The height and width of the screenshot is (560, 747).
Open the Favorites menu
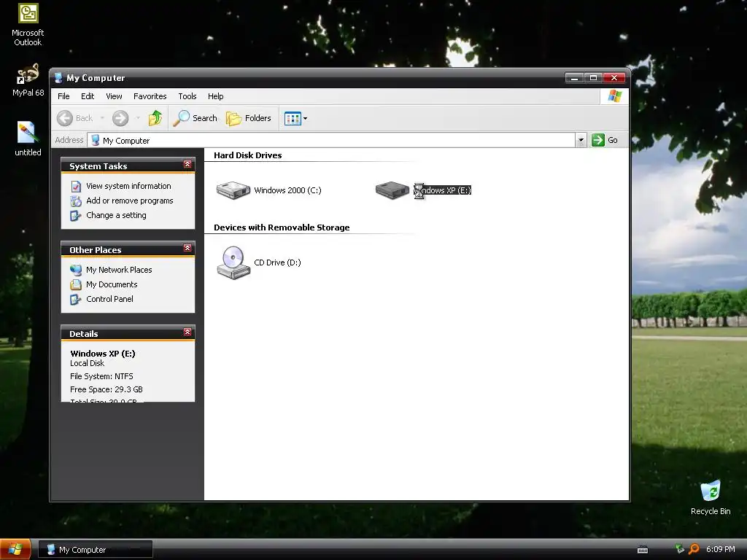(x=150, y=96)
